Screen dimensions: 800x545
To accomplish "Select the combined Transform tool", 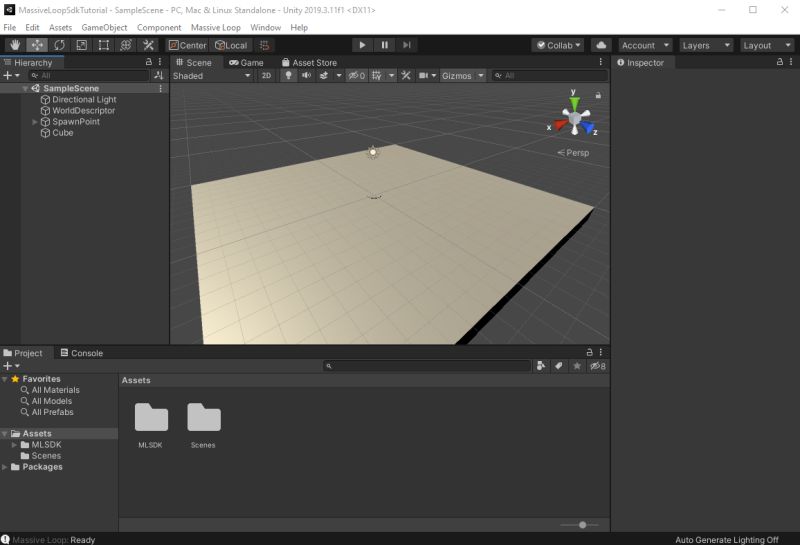I will tap(126, 45).
